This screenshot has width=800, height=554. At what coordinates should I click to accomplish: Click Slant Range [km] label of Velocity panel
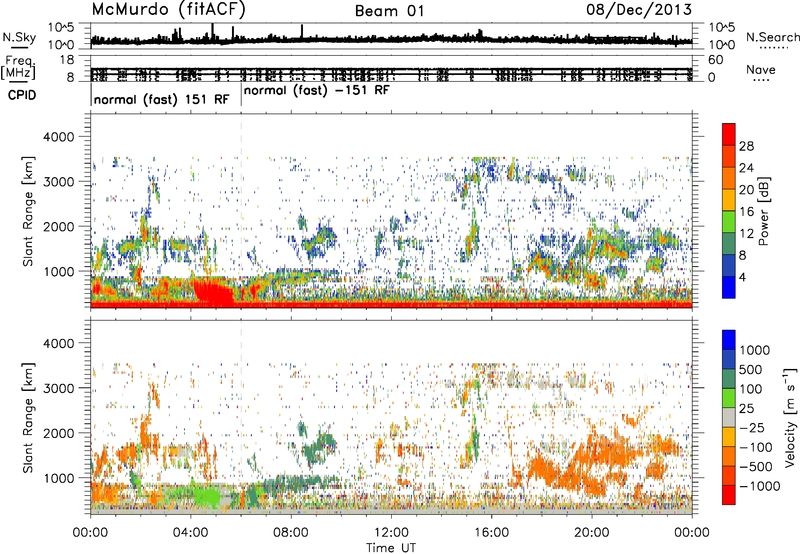[x=28, y=417]
